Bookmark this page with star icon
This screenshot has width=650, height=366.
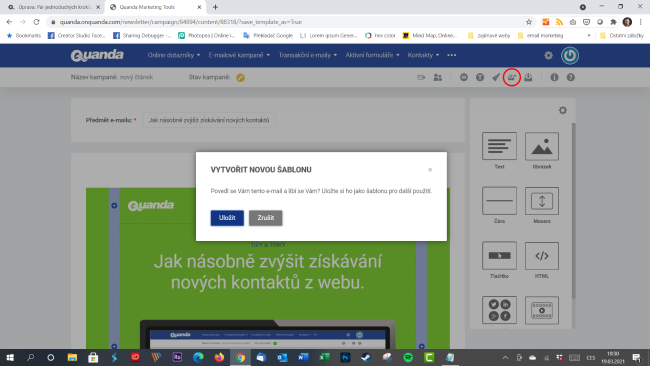point(529,22)
